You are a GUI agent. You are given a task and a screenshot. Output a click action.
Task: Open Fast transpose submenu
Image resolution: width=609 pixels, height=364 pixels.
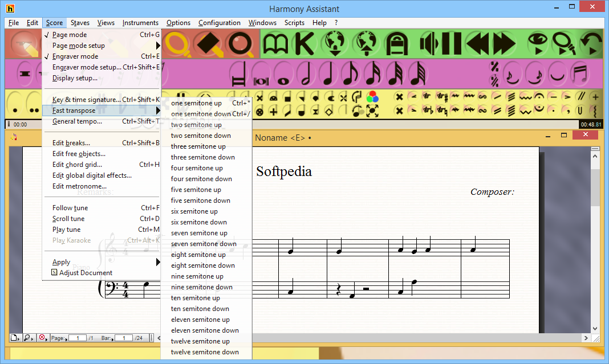pos(101,111)
